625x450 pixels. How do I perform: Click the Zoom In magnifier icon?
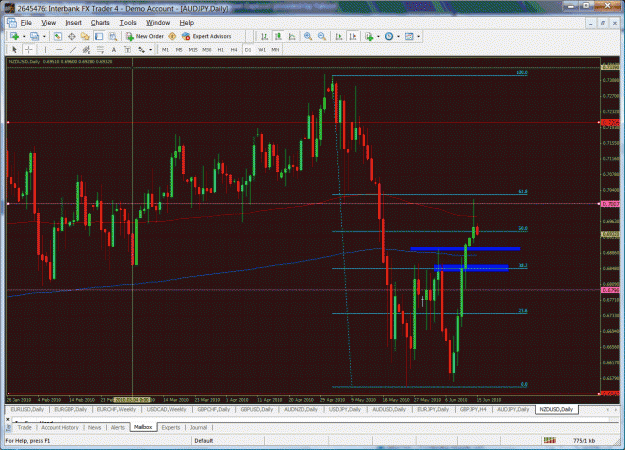pyautogui.click(x=308, y=36)
